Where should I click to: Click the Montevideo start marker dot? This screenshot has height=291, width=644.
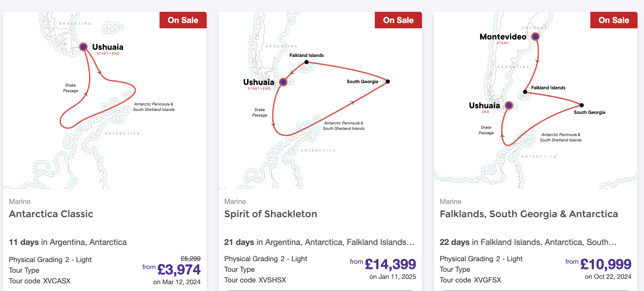tap(535, 37)
